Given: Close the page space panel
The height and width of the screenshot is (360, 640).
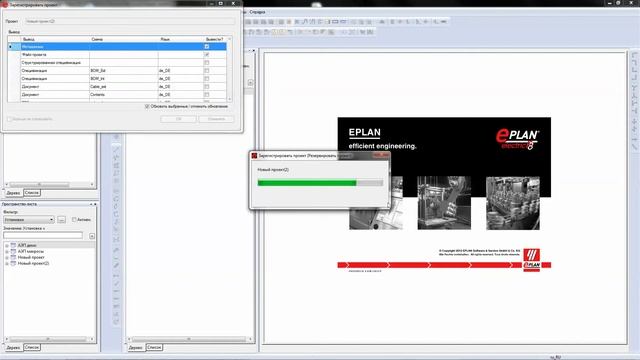Looking at the screenshot, I should pos(96,204).
